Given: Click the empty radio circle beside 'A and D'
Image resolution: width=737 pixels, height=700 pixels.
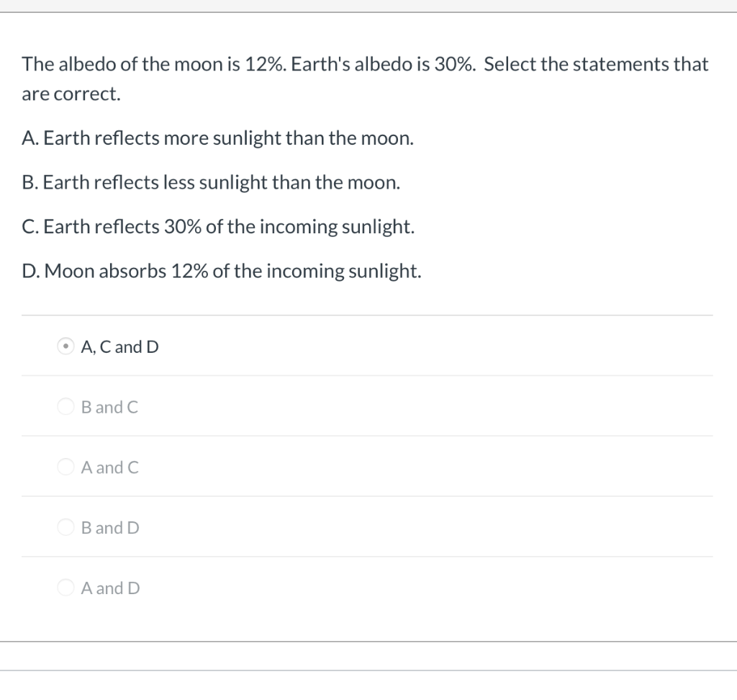Looking at the screenshot, I should click(x=65, y=588).
